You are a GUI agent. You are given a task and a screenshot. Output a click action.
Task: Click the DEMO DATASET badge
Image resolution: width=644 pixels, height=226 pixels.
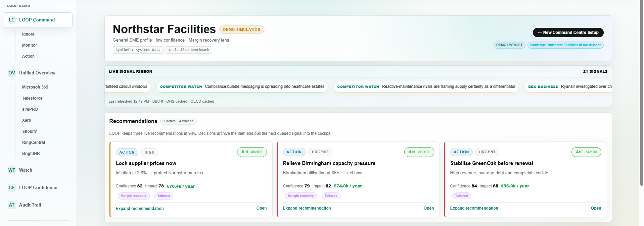(509, 45)
